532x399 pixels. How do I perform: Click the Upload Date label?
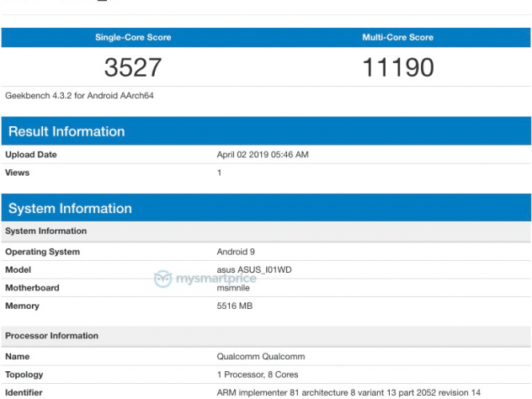coord(31,155)
